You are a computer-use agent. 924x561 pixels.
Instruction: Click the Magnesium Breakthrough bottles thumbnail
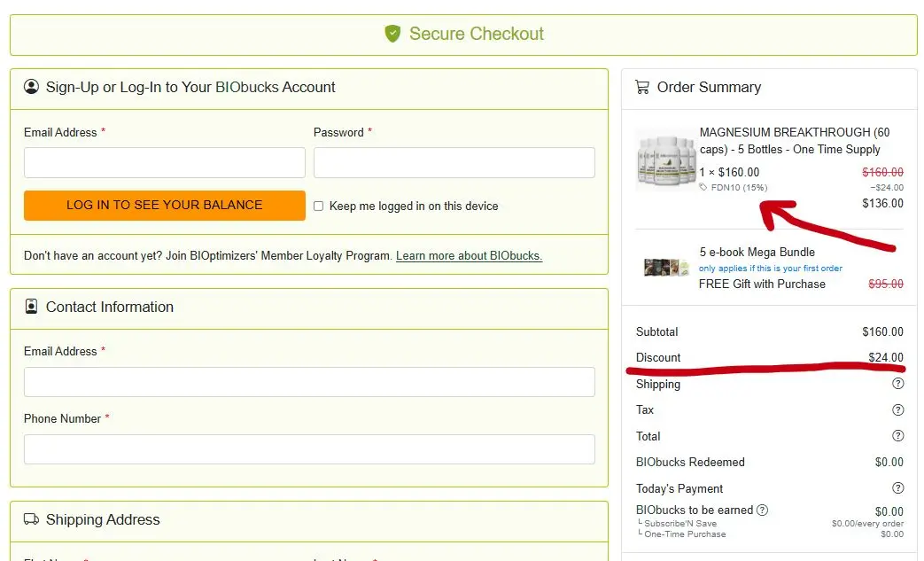666,160
